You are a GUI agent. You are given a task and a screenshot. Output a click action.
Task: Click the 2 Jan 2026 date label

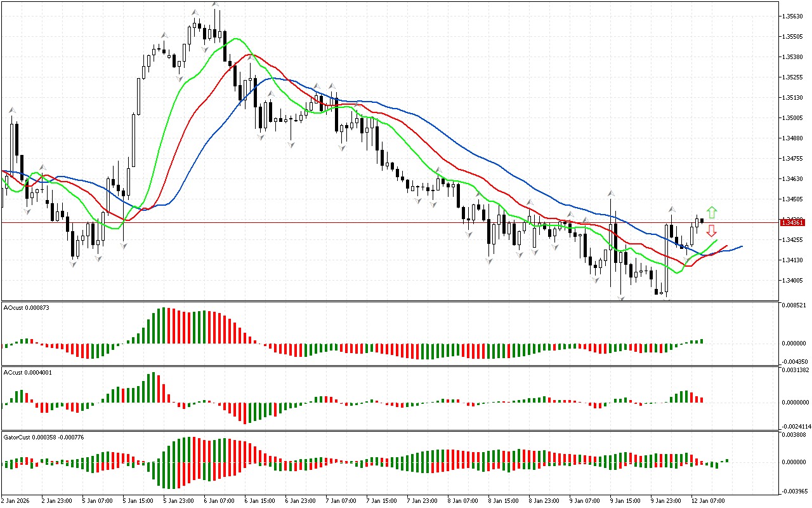(17, 500)
